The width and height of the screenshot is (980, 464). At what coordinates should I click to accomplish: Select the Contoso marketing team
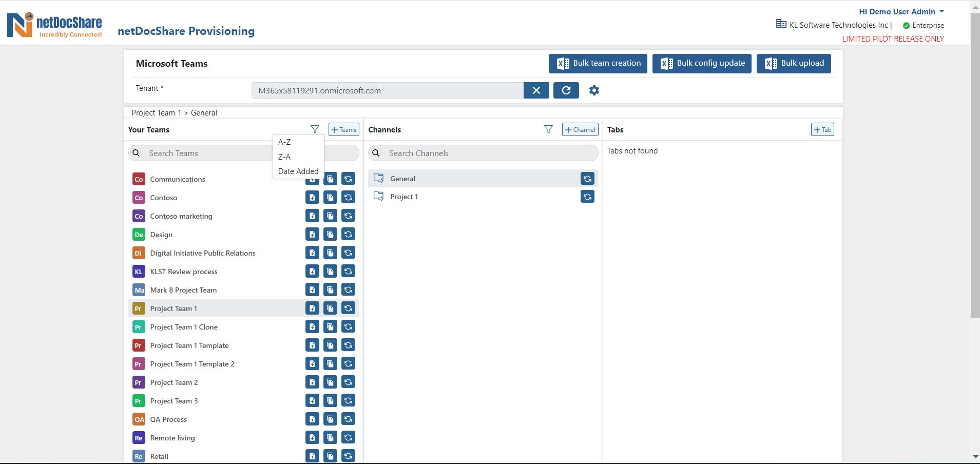coord(181,216)
